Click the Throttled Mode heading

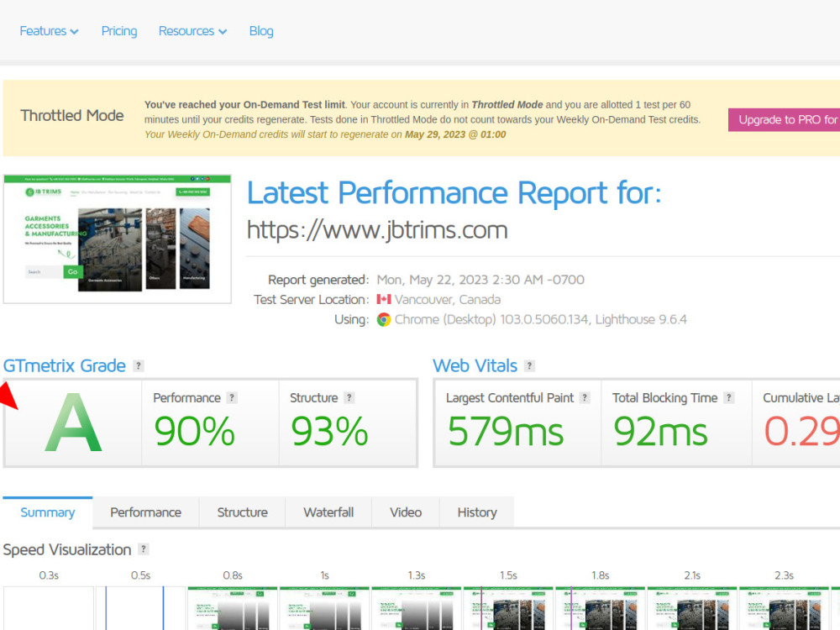(71, 116)
